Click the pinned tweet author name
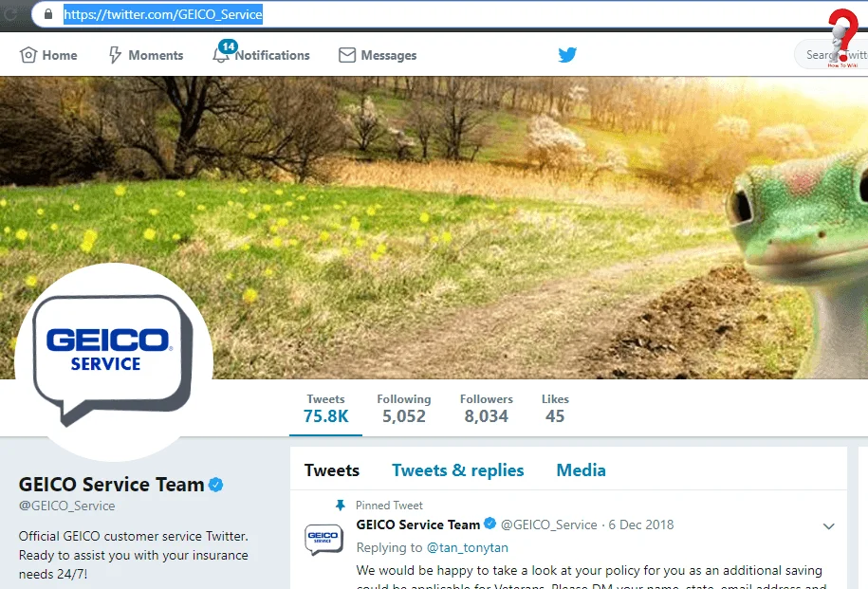The image size is (868, 589). [418, 525]
